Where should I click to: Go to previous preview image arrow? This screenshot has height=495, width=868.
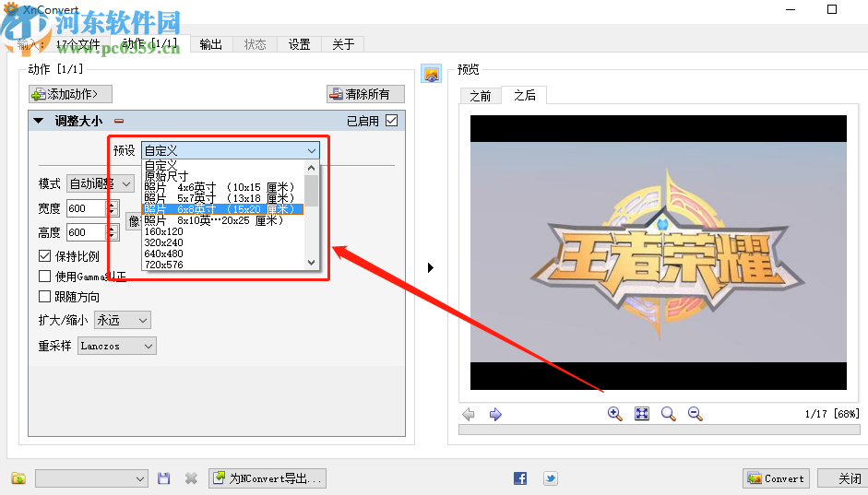[x=469, y=414]
